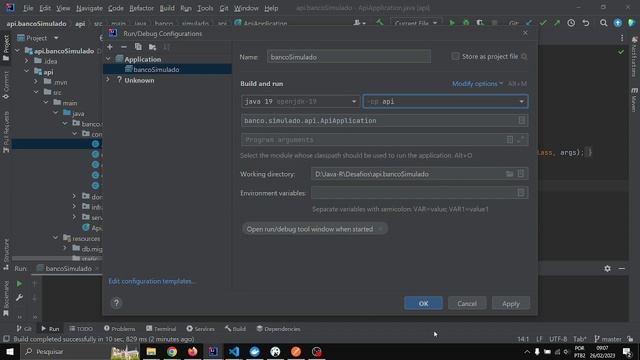Confirm dialog with OK button
640x360 pixels.
pyautogui.click(x=423, y=303)
